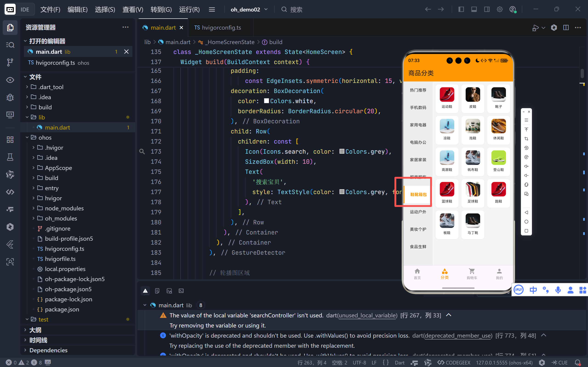Viewport: 588px width, 367px height.
Task: Toggle the bottom panel layout icon
Action: (x=474, y=9)
